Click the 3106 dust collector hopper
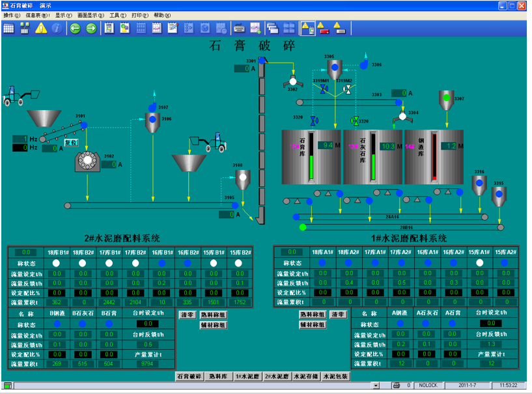The width and height of the screenshot is (532, 394). pos(152,122)
